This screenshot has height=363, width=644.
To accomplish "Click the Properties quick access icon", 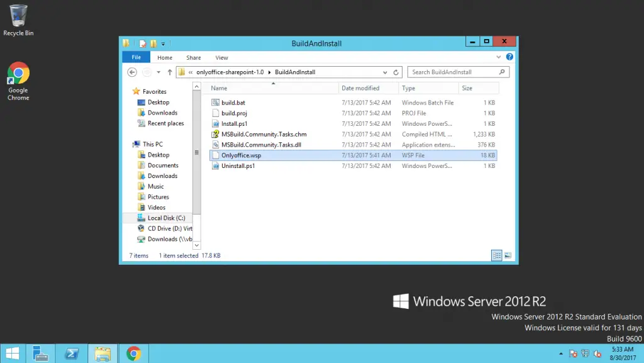I will click(143, 43).
